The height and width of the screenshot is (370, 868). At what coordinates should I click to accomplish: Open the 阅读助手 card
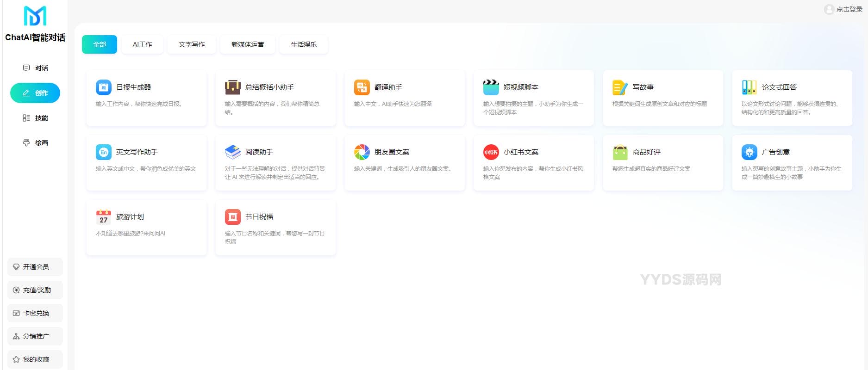tap(275, 163)
